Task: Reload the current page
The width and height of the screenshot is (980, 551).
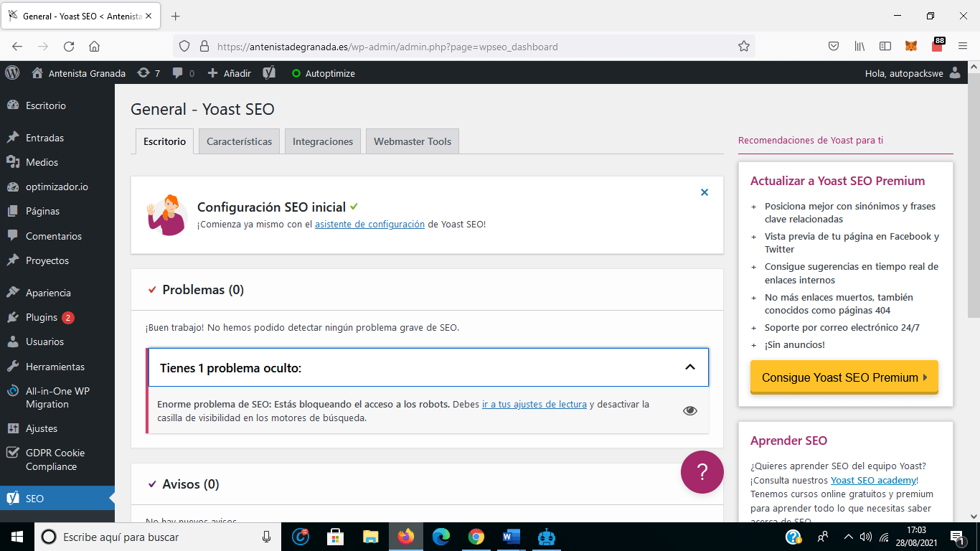Action: pyautogui.click(x=69, y=47)
